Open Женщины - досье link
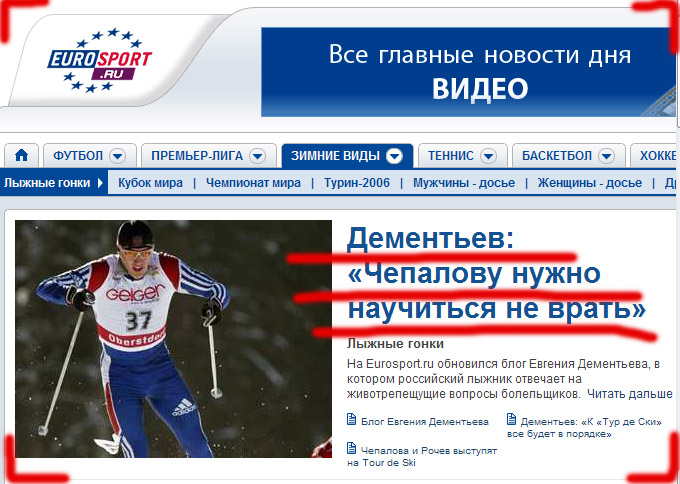This screenshot has height=484, width=680. [x=590, y=183]
